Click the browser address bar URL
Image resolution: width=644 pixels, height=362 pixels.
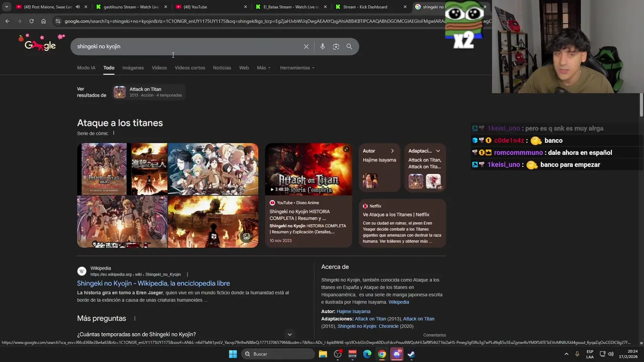point(277,21)
